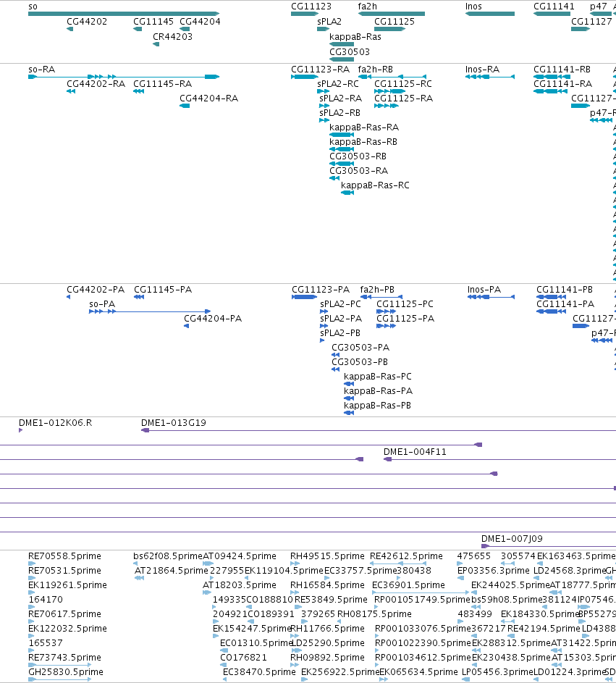
Task: Select the RE70531.5prime EST label
Action: (x=64, y=570)
